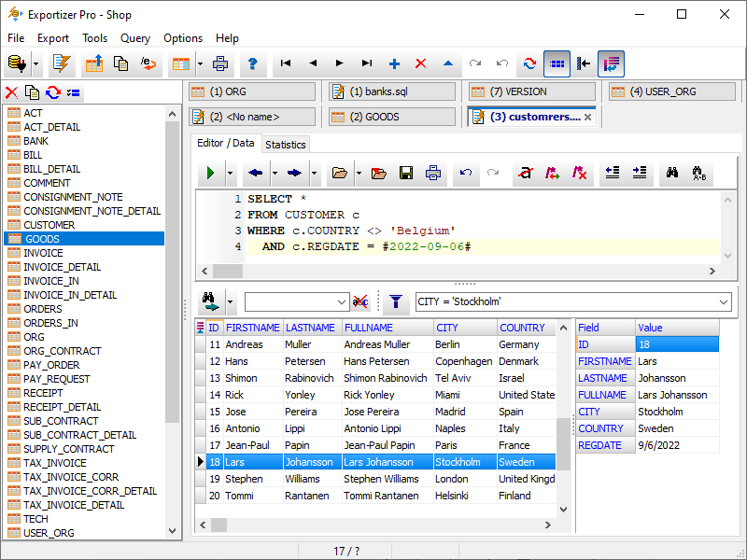Toggle grid view mode button
The width and height of the screenshot is (747, 560).
click(557, 63)
